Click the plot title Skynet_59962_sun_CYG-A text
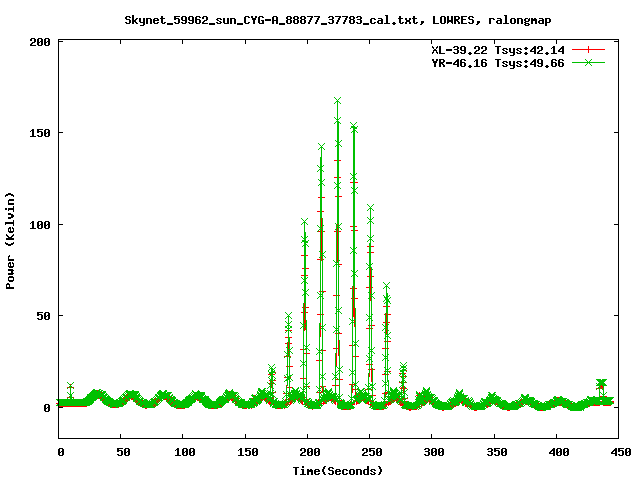640x480 pixels. click(338, 20)
